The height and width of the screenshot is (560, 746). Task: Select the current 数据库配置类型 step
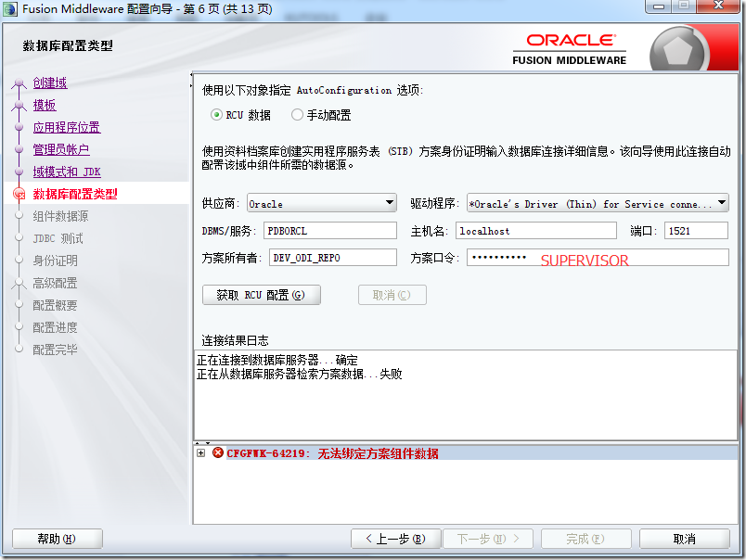(75, 194)
